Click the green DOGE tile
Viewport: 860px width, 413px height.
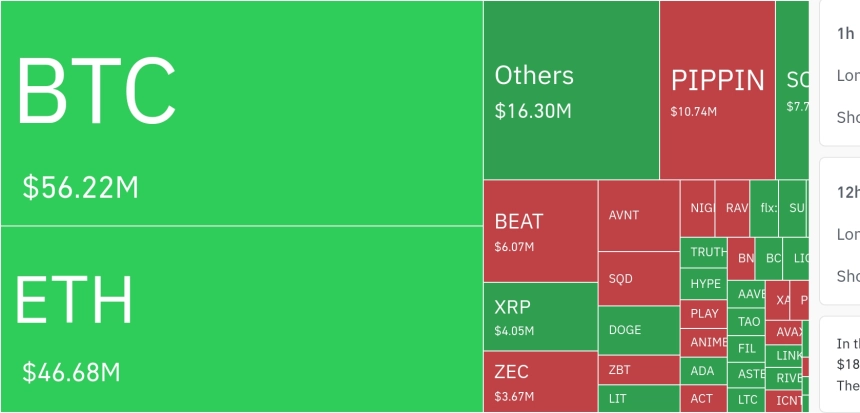[638, 330]
